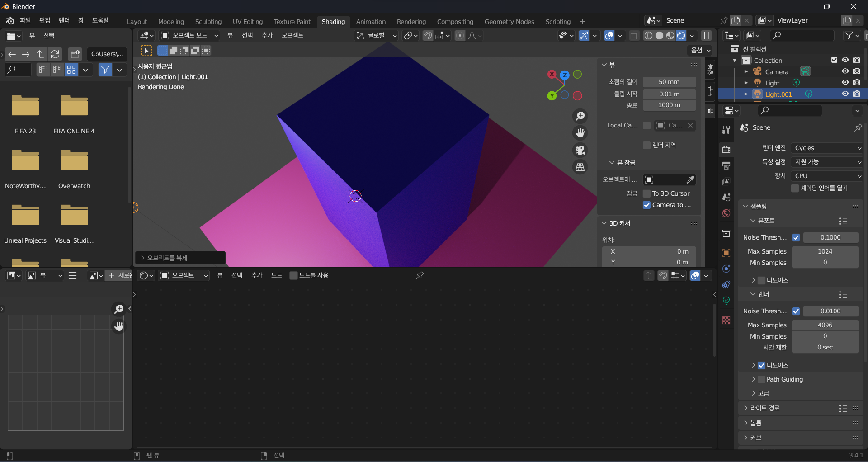The height and width of the screenshot is (462, 868).
Task: Go to parent directory in file browser
Action: [x=40, y=54]
